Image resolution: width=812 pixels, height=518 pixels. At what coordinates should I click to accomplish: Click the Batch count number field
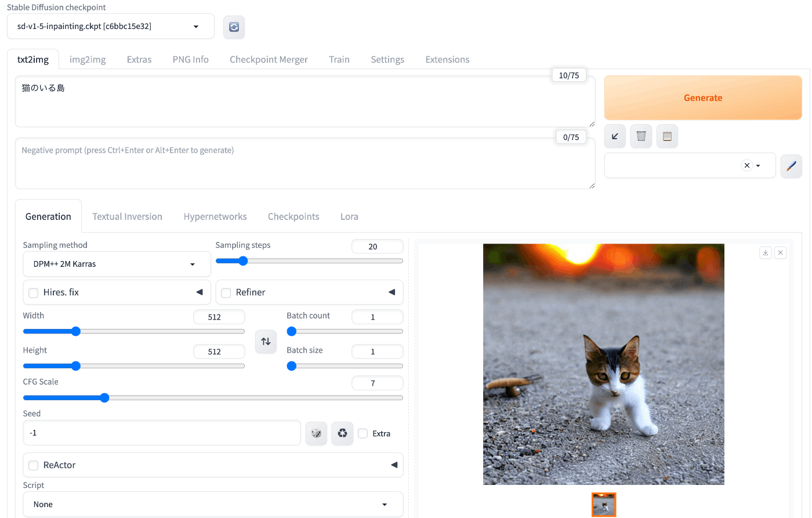tap(378, 317)
